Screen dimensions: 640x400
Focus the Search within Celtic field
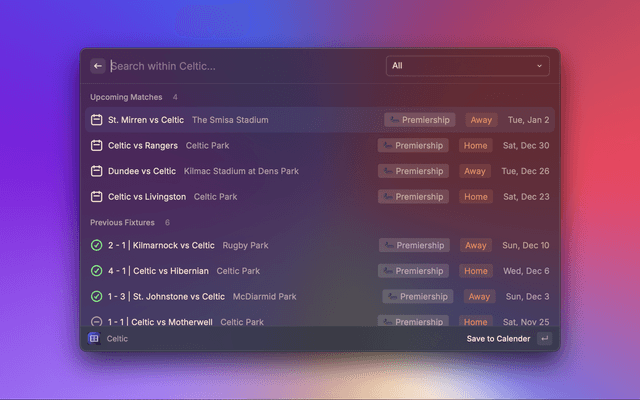point(240,66)
